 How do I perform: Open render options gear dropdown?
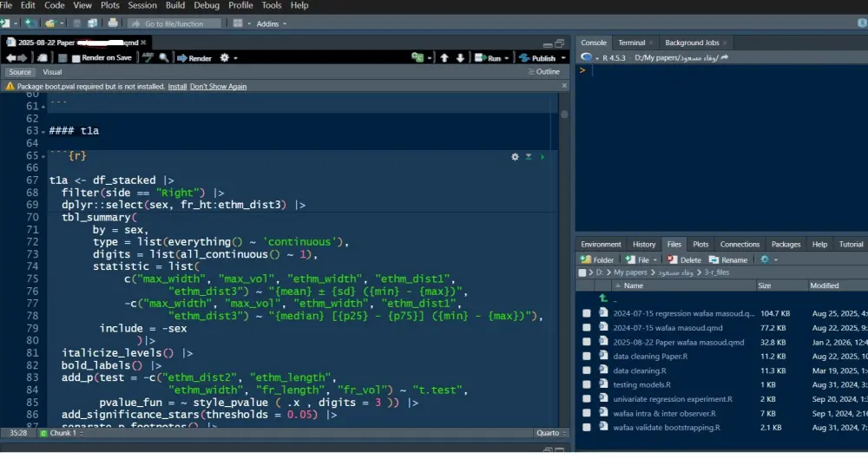228,57
